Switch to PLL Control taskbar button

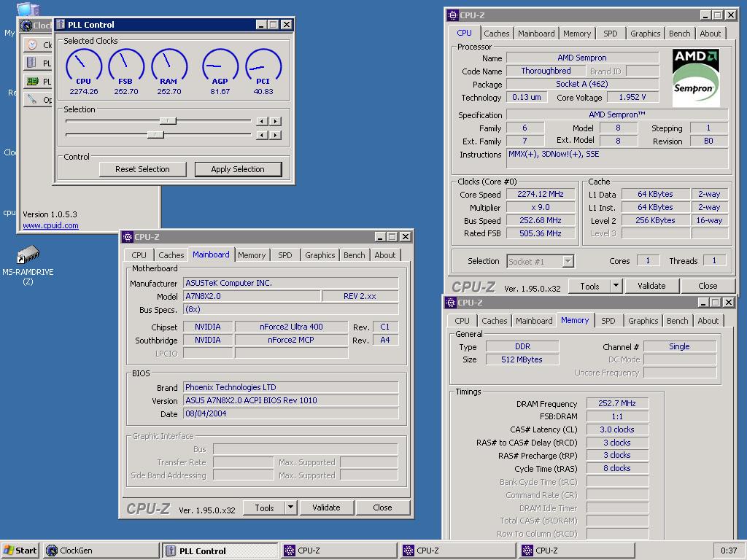pos(220,551)
